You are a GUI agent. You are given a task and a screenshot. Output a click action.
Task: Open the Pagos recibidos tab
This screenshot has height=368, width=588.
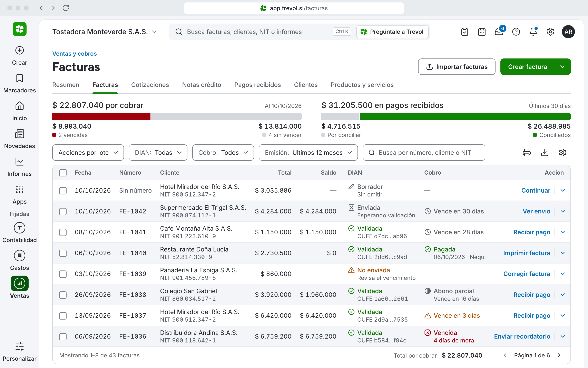coord(257,85)
